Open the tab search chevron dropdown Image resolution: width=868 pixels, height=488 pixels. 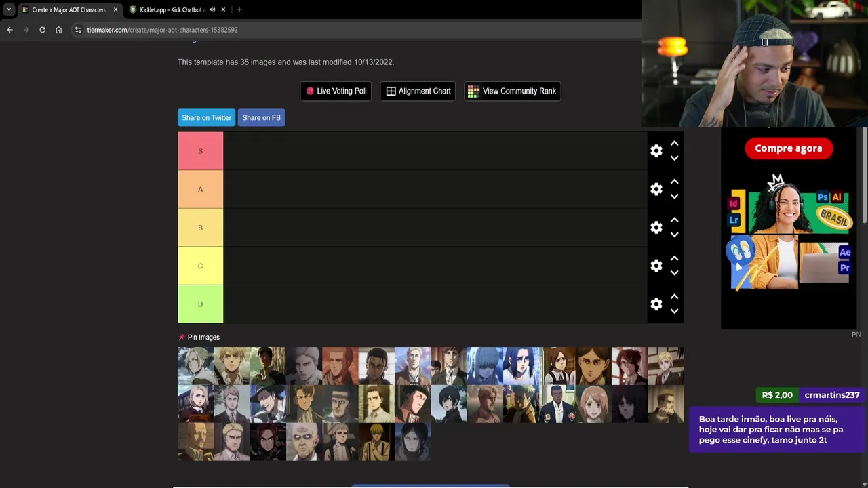point(8,9)
